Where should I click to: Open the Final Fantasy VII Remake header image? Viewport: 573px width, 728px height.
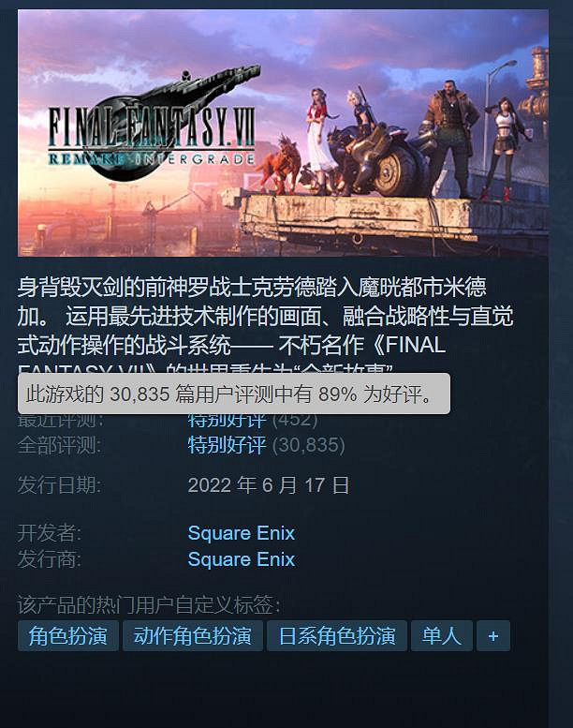(x=283, y=133)
